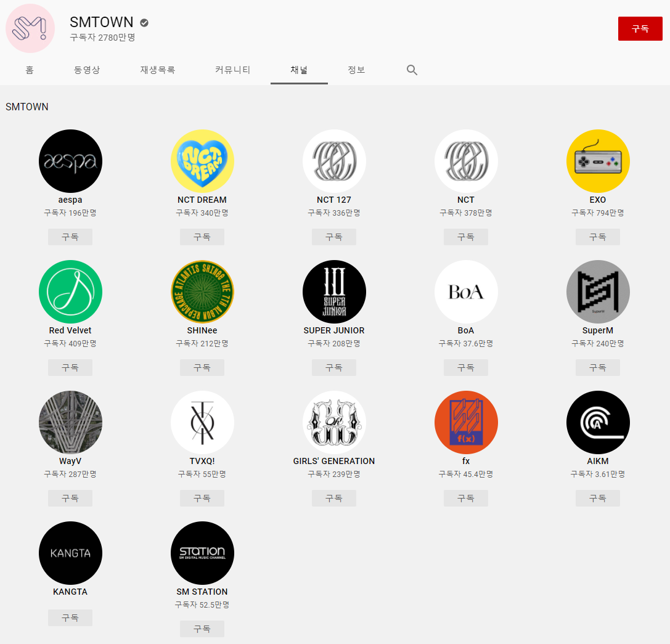This screenshot has width=670, height=644.
Task: Subscribe to AIKM channel
Action: [598, 499]
